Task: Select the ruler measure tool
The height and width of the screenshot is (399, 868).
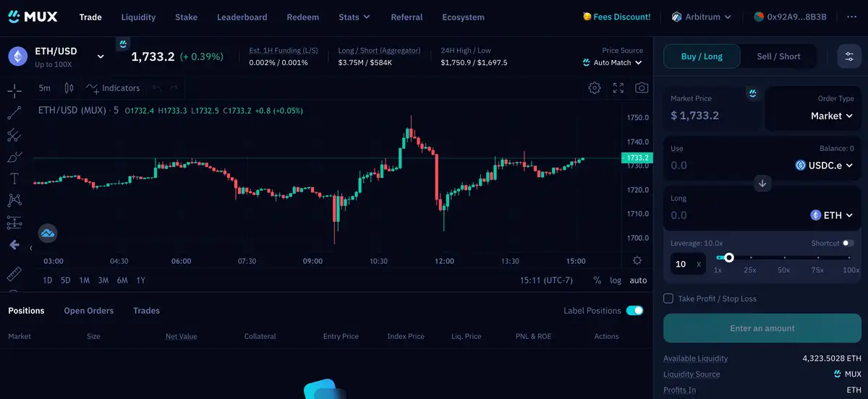Action: click(14, 274)
